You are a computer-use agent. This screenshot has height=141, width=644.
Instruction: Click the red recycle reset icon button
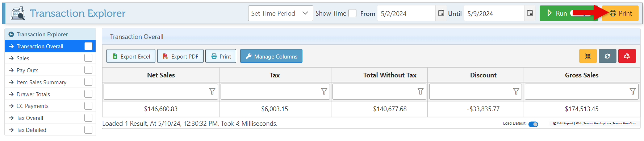click(x=627, y=56)
